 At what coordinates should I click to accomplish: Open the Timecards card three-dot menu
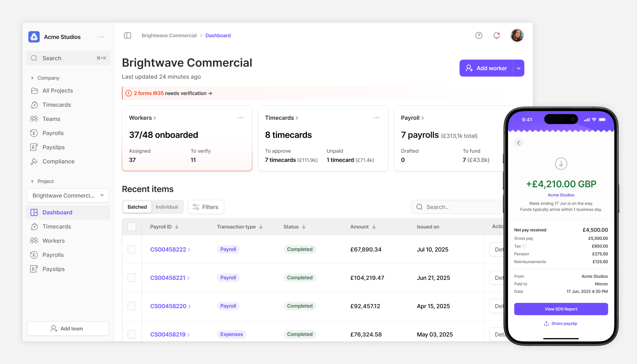(376, 118)
